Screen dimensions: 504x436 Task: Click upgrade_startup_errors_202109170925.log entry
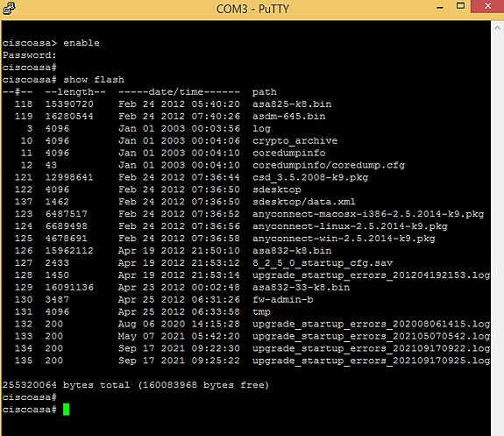click(371, 361)
